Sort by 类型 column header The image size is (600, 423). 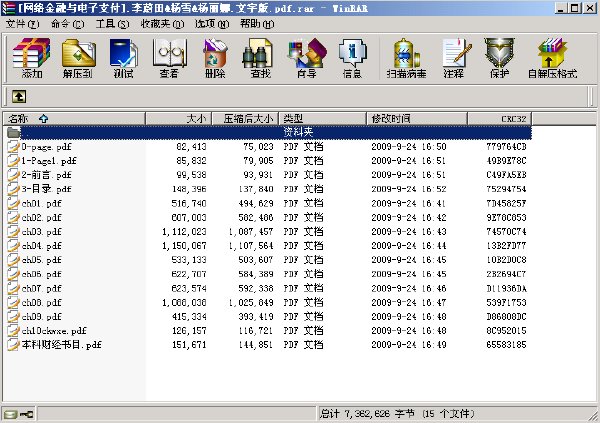pyautogui.click(x=323, y=119)
